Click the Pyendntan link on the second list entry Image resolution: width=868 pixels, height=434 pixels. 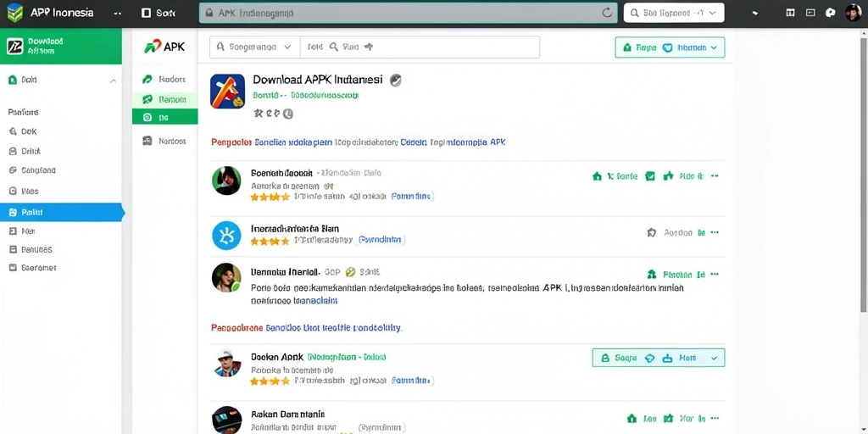[x=381, y=240]
